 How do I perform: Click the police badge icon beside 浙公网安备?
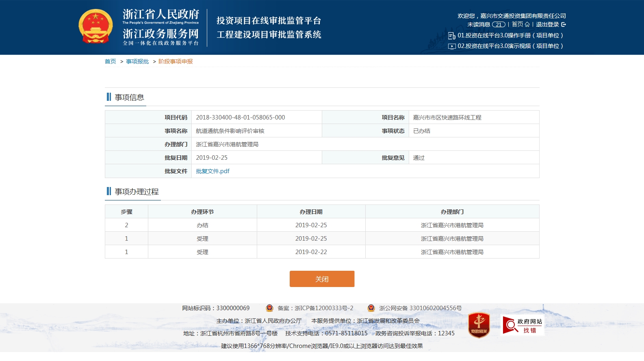pyautogui.click(x=371, y=308)
